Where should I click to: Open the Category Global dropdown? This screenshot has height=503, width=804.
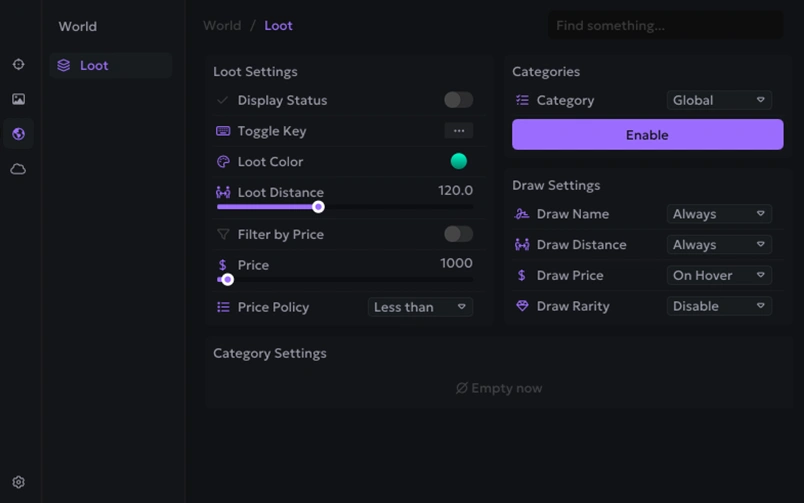pos(718,100)
